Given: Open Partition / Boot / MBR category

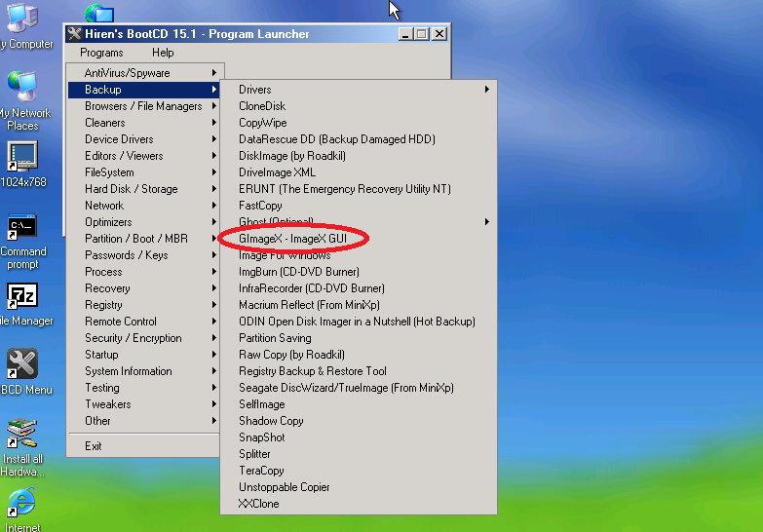Looking at the screenshot, I should [x=144, y=239].
